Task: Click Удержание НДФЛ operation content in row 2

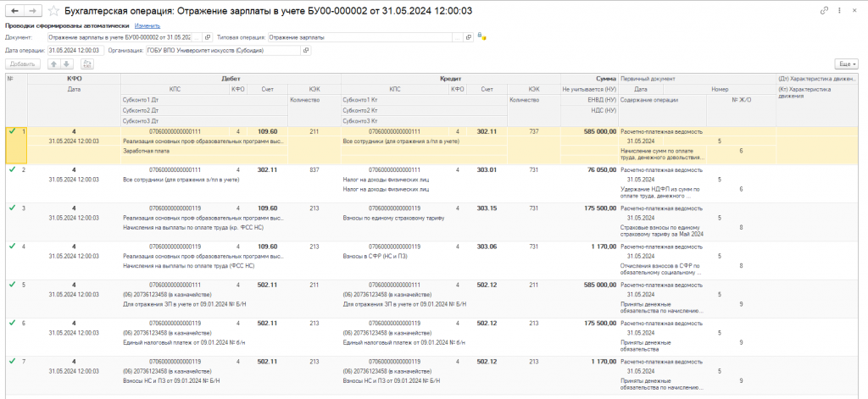Action: [660, 192]
